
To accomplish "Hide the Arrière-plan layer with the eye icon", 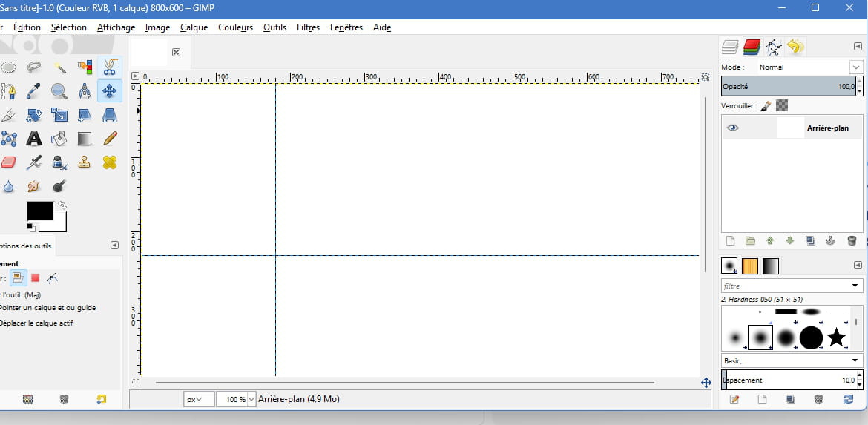I will (x=733, y=128).
